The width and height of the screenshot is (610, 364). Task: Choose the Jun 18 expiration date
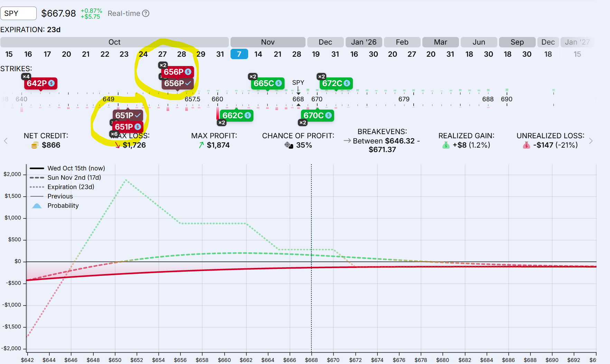click(x=469, y=54)
